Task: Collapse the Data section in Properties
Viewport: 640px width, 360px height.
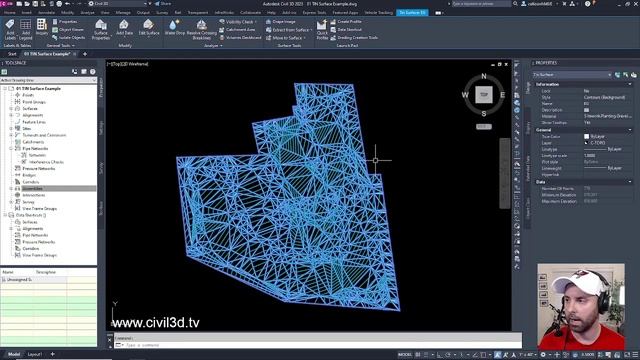Action: click(x=630, y=182)
